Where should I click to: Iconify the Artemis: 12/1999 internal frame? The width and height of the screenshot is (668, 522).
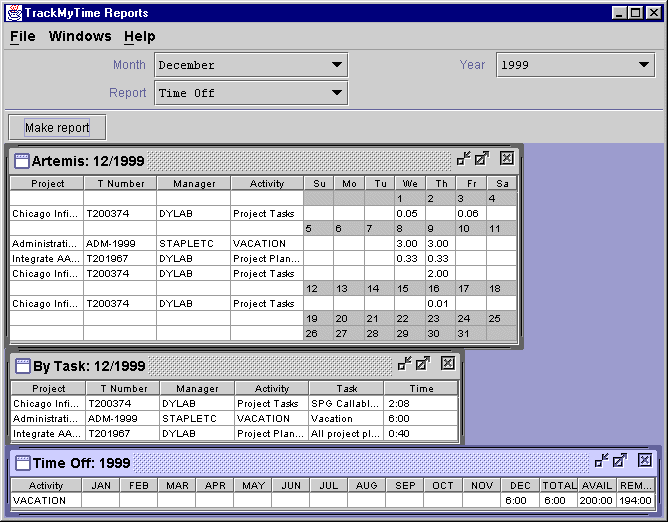pyautogui.click(x=463, y=158)
